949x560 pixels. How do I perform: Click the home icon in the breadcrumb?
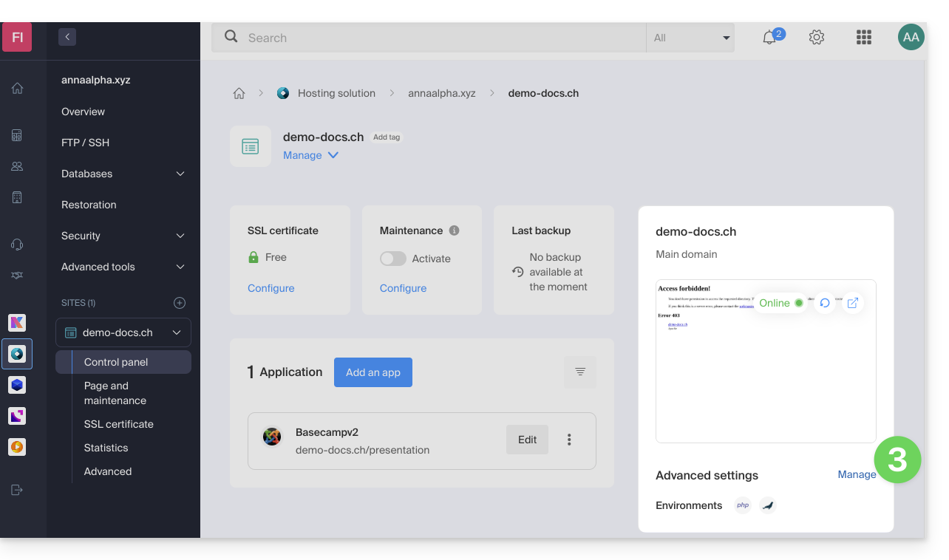pos(239,93)
